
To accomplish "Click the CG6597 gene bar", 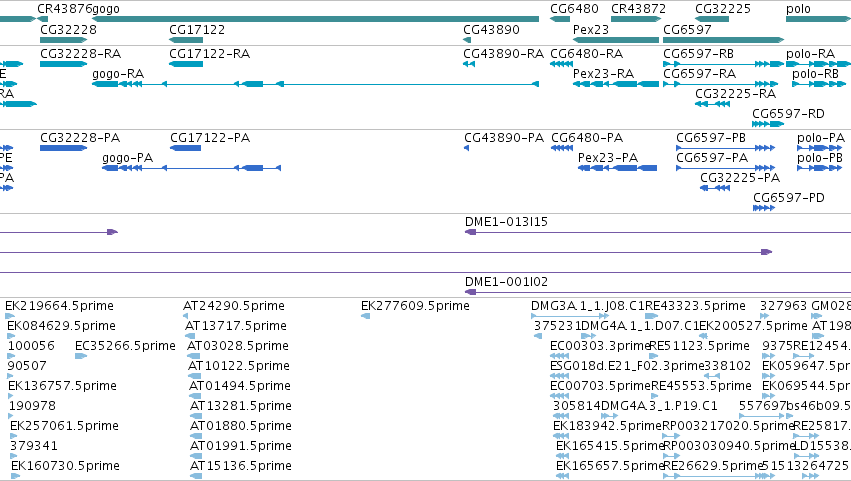I will coord(723,40).
